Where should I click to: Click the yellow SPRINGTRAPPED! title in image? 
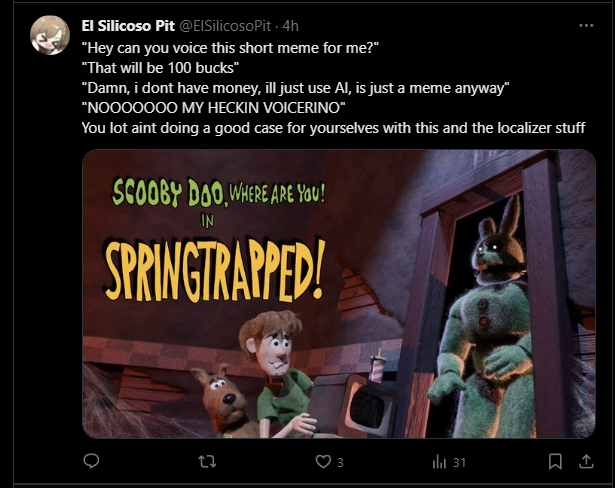(x=215, y=270)
